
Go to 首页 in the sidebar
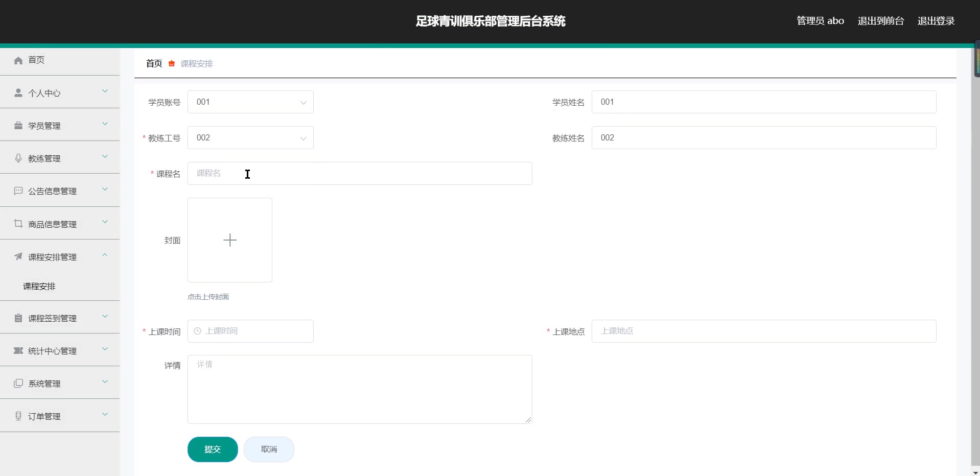point(60,60)
